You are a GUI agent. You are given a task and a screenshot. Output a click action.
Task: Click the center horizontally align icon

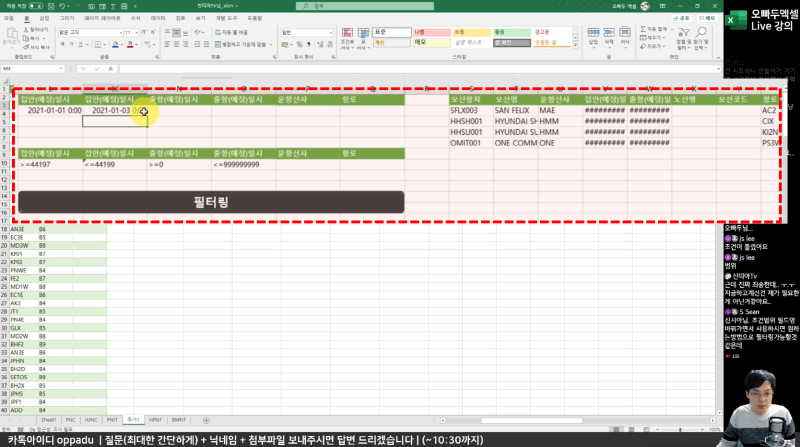pyautogui.click(x=177, y=45)
